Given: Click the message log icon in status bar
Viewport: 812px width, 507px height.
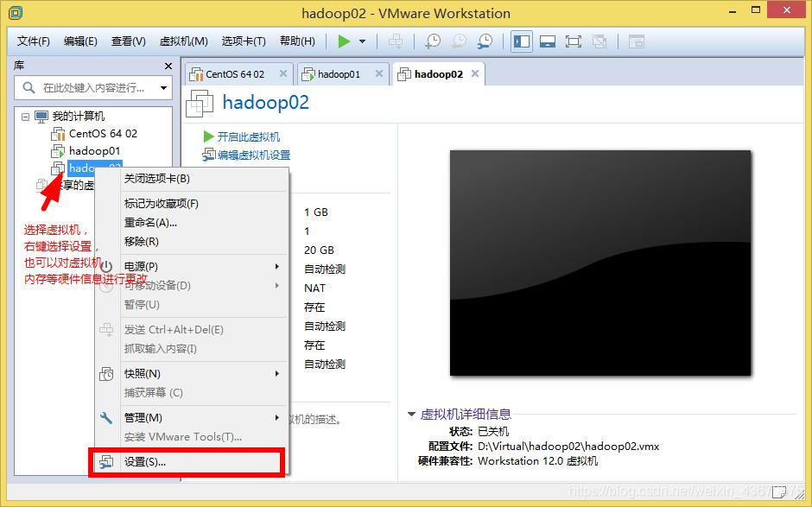Looking at the screenshot, I should (x=780, y=491).
